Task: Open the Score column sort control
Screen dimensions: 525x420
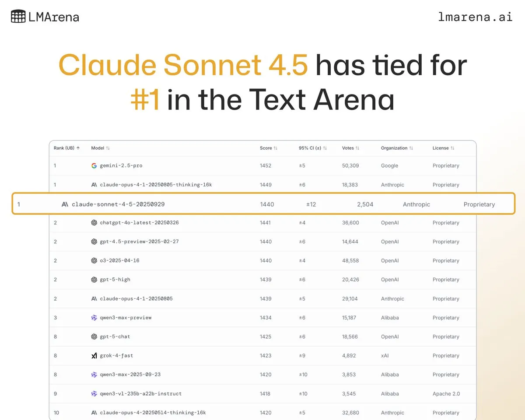Action: point(276,148)
